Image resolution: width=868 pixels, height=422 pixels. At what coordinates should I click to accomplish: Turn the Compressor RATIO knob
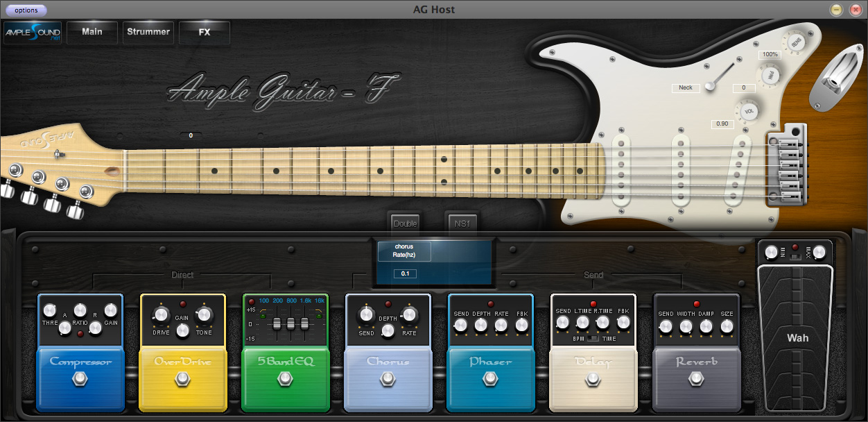point(80,310)
